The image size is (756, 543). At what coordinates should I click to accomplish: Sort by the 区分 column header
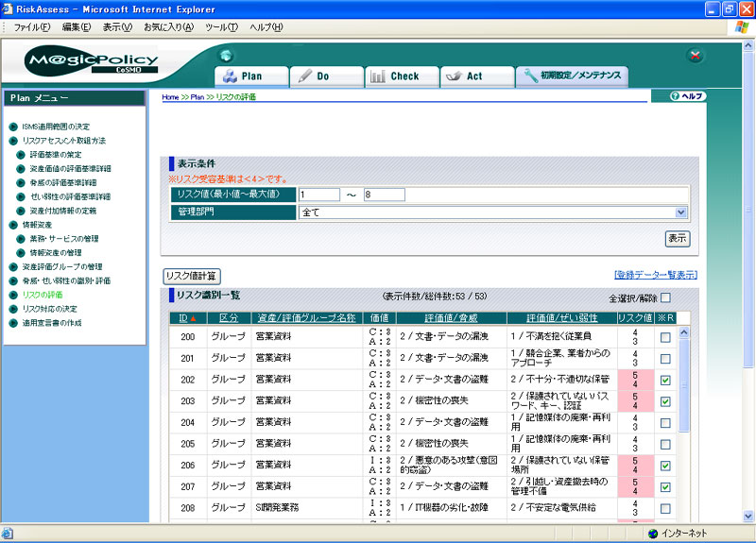click(229, 318)
